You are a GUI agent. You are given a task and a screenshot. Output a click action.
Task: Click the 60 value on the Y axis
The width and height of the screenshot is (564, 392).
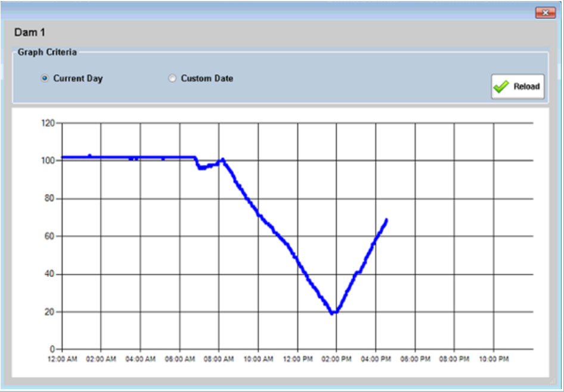pos(49,237)
